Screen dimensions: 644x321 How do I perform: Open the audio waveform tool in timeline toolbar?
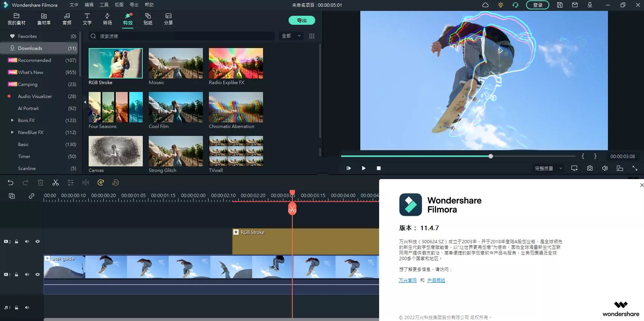point(86,183)
